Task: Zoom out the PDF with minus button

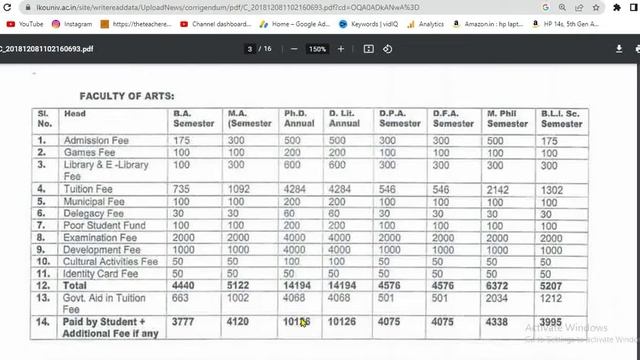Action: tap(294, 49)
